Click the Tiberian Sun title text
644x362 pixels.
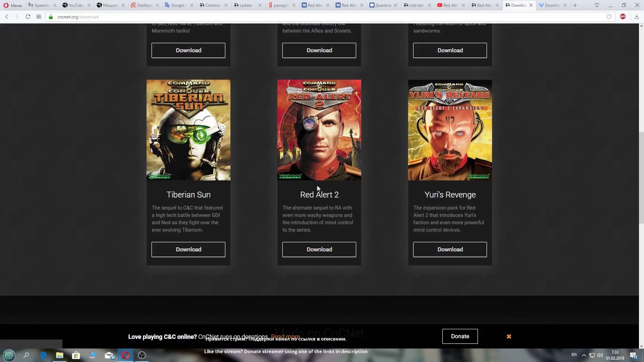point(189,195)
